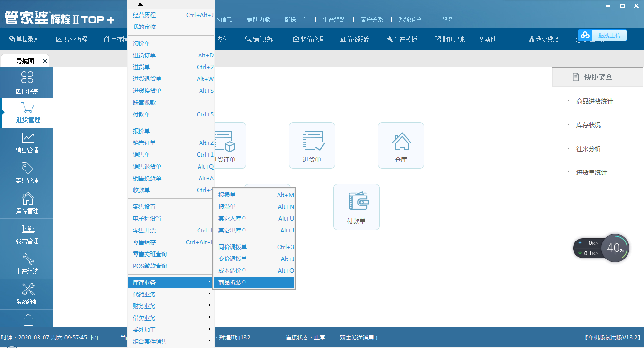
Task: Close the 导航图 tab
Action: point(45,61)
